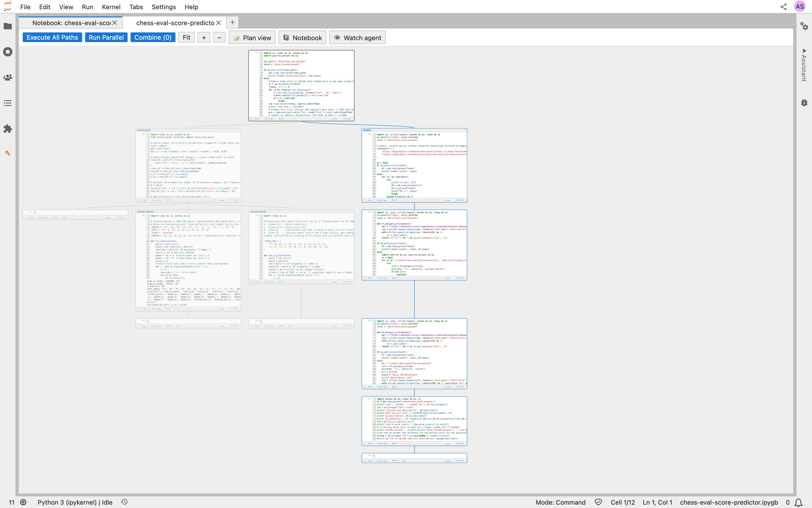Click the kernel status icon in status bar
This screenshot has width=812, height=508.
tap(23, 502)
